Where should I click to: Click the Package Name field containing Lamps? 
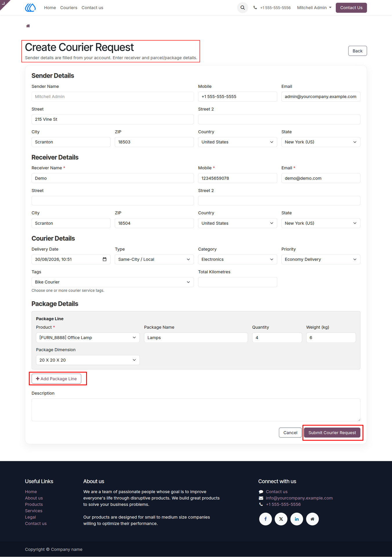tap(196, 338)
